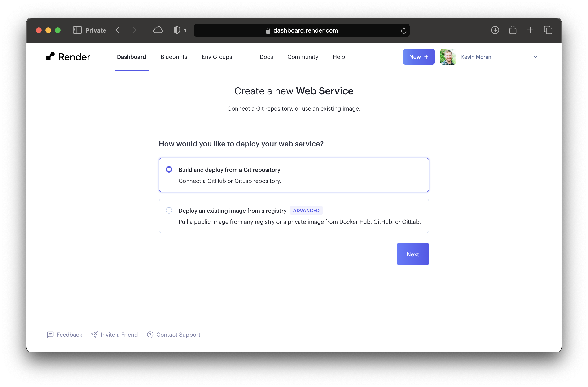Select Deploy an existing image radio button
The height and width of the screenshot is (387, 588).
point(169,210)
